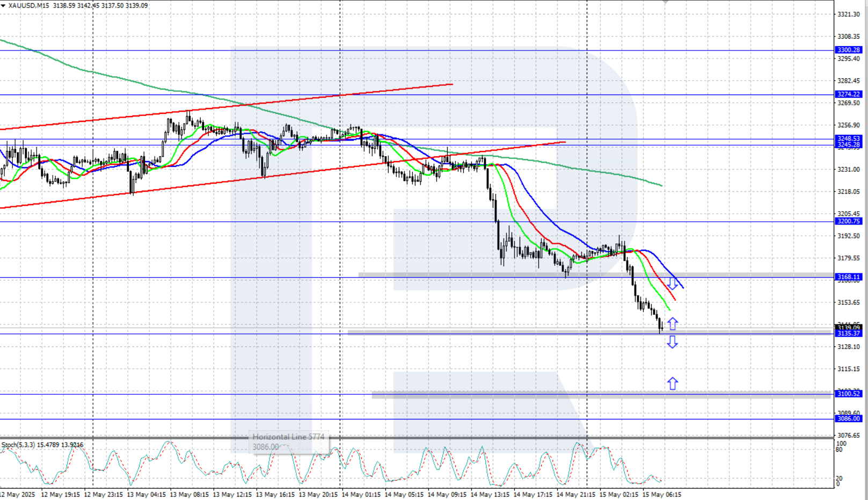Screen dimensions: 868x500
Task: Click the 3256.90 price scale value
Action: coord(849,125)
